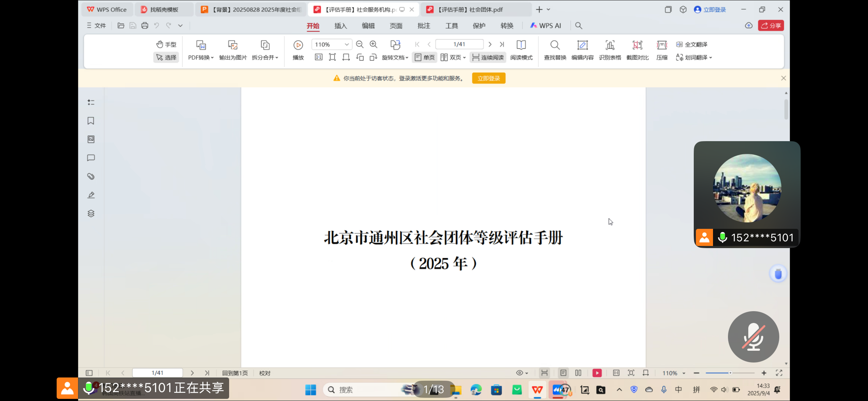Open the thumbnails sidebar panel
Image resolution: width=868 pixels, height=401 pixels.
(91, 139)
